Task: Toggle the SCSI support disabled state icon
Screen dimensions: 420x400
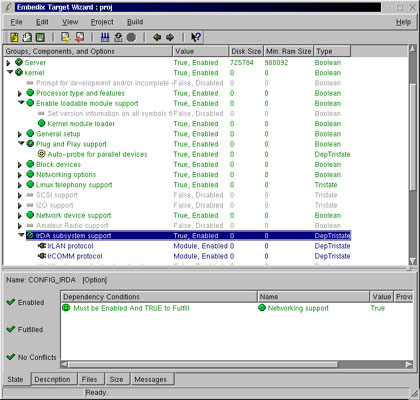Action: (30, 195)
